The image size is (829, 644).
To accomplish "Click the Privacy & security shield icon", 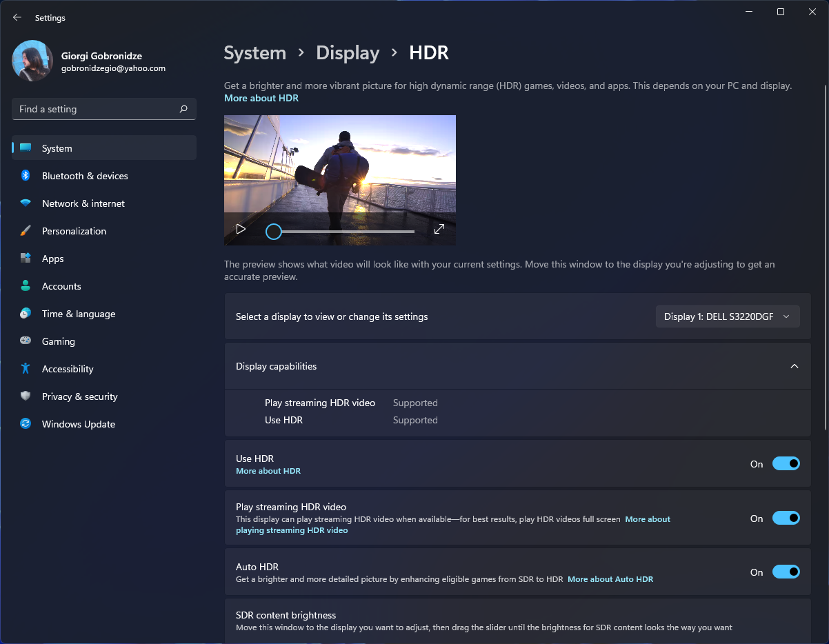I will [x=26, y=396].
